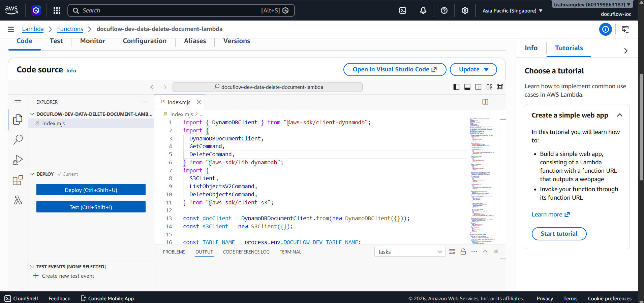Open the Lambda view in activity bar
Image resolution: width=644 pixels, height=303 pixels.
(18, 200)
